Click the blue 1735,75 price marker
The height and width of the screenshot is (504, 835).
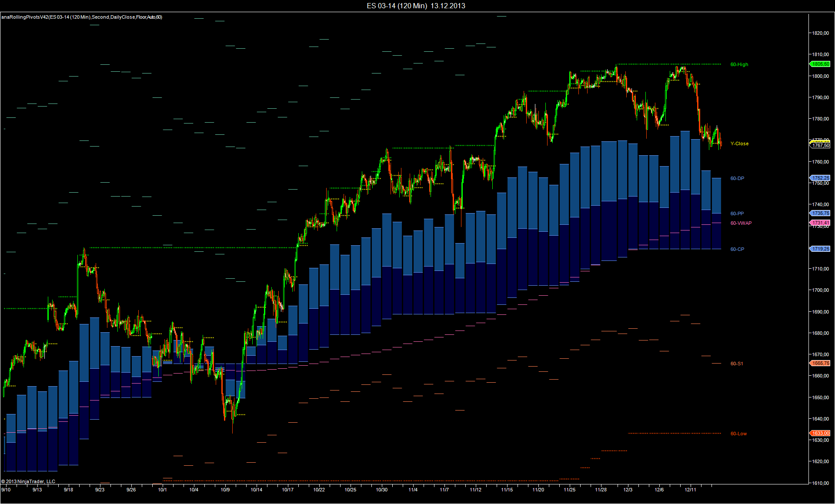click(x=820, y=214)
